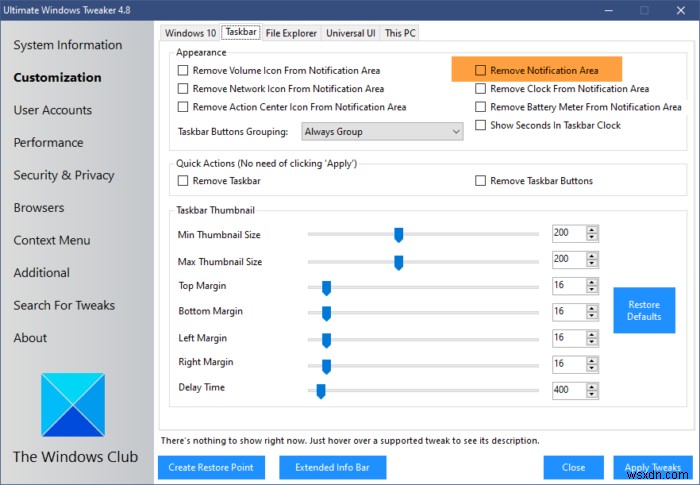This screenshot has height=485, width=700.
Task: Open the Extended Info Bar
Action: pos(333,468)
